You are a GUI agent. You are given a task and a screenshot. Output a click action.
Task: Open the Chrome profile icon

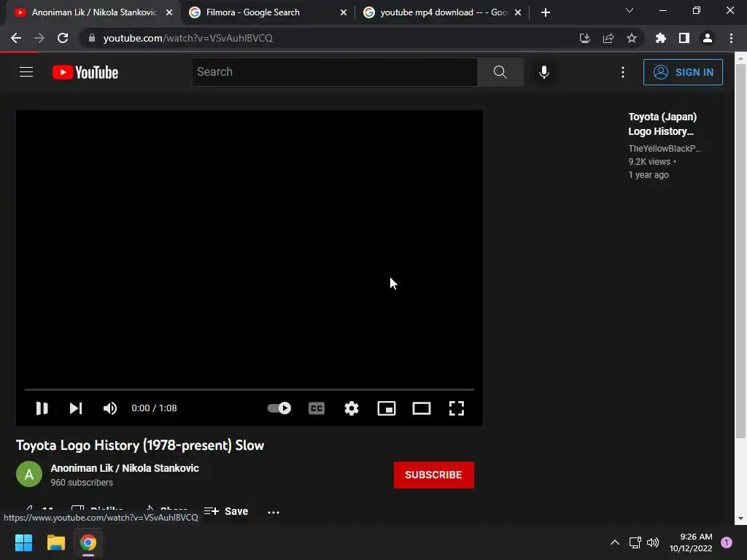click(x=708, y=38)
